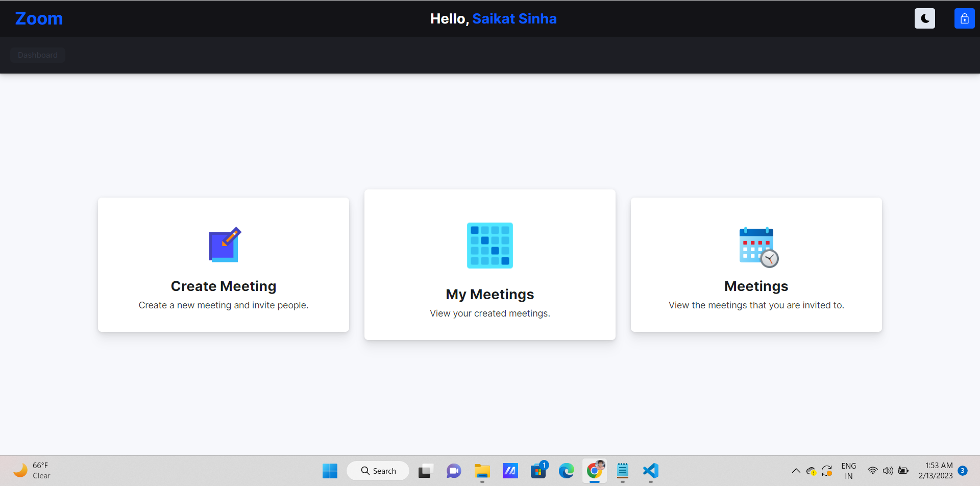The width and height of the screenshot is (980, 486).
Task: Click 'View your created meetings.' text
Action: pos(490,313)
